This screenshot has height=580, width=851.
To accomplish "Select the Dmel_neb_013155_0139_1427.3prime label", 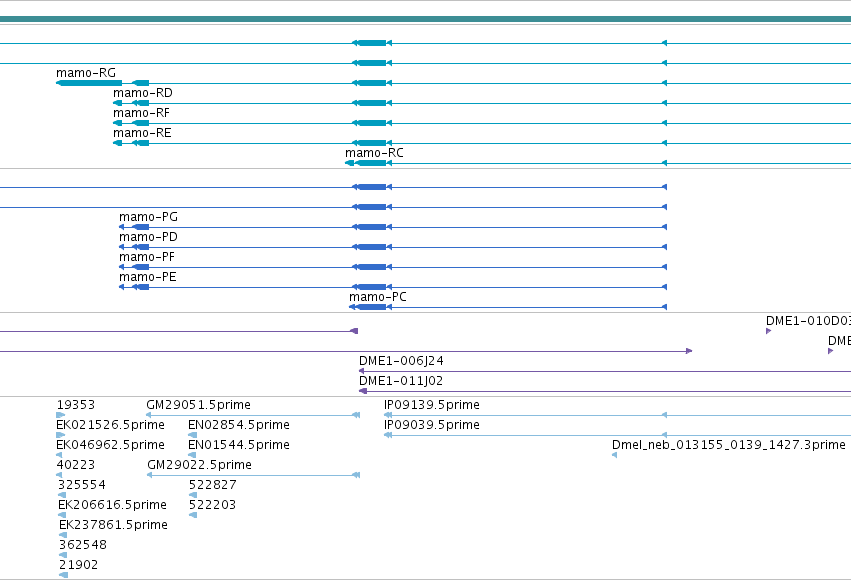I will 729,445.
